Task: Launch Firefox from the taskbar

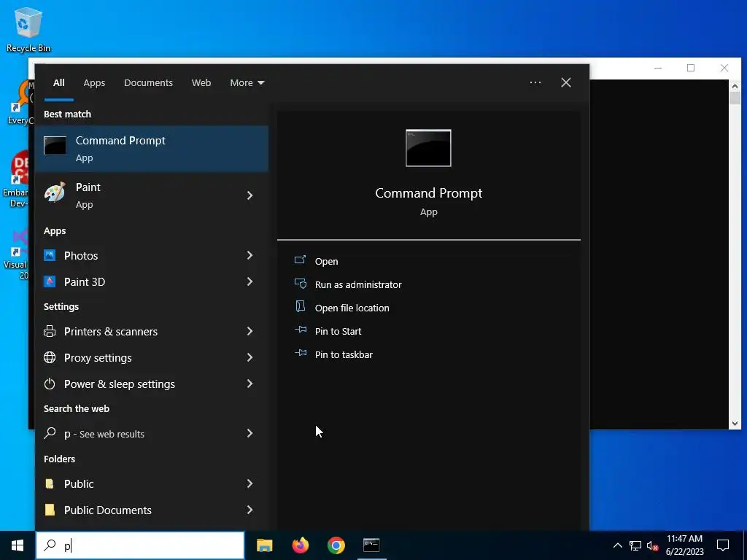Action: (x=300, y=545)
